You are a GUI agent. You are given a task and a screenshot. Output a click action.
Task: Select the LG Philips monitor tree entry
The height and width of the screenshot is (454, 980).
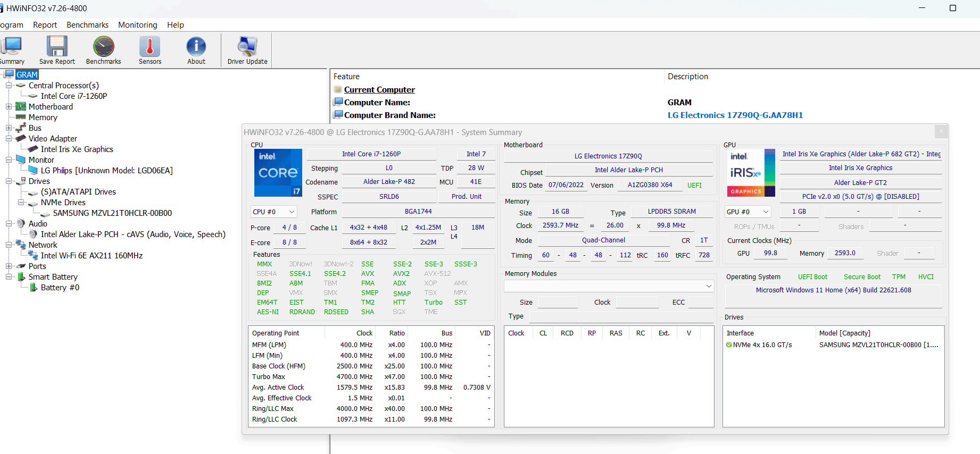coord(106,171)
